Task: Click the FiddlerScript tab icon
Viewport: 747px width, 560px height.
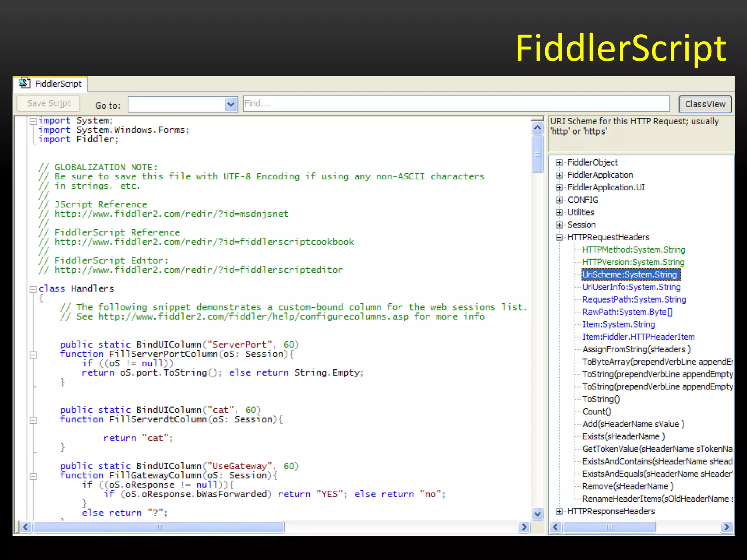Action: coord(24,83)
